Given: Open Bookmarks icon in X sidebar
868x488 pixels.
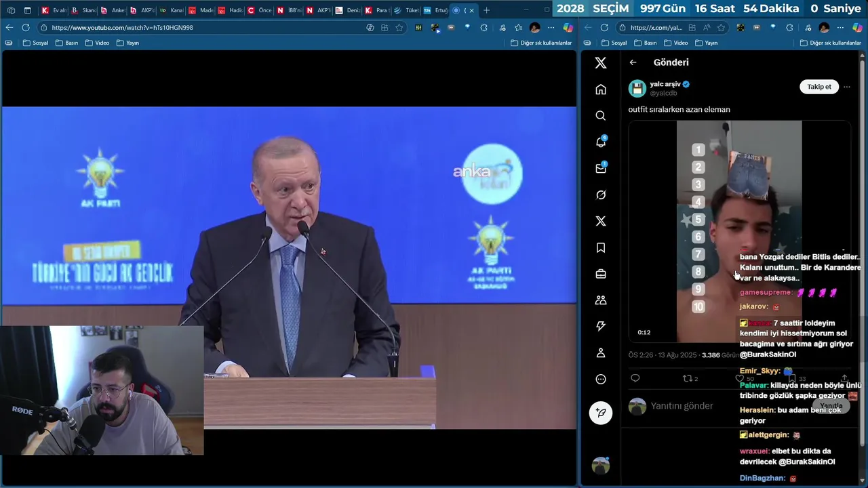Looking at the screenshot, I should coord(600,247).
